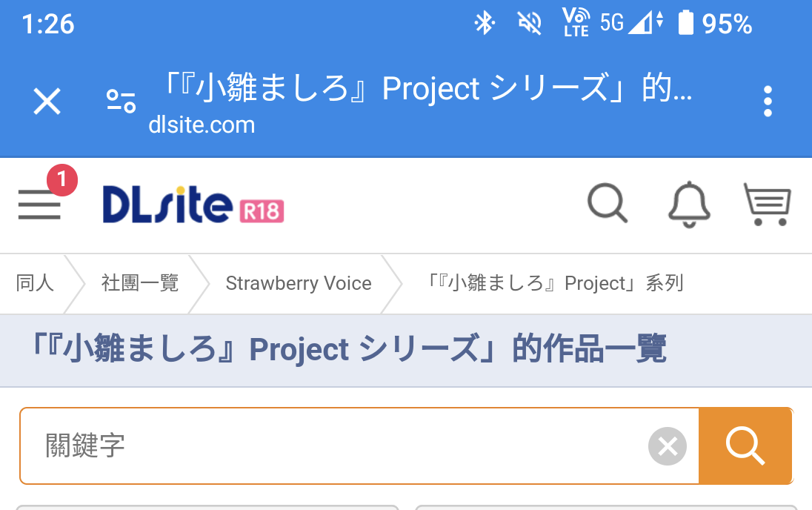Viewport: 812px width, 510px height.
Task: Tap the page title in browser bar
Action: click(426, 89)
